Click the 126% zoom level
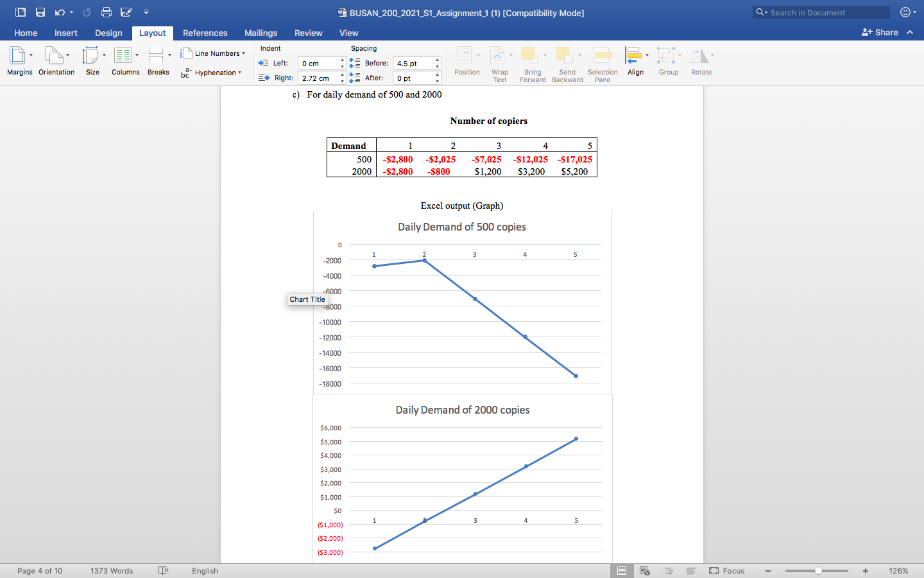 [898, 571]
